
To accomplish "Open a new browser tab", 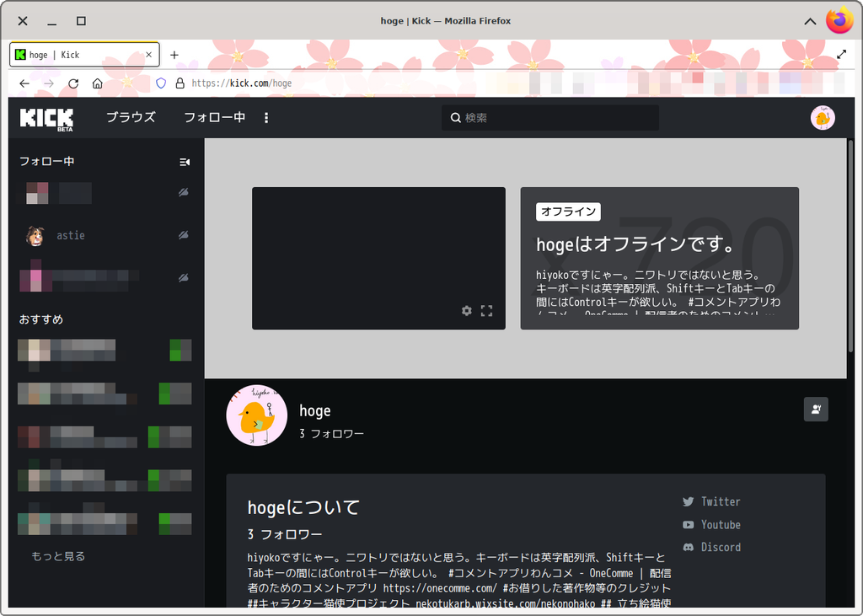I will coord(174,55).
